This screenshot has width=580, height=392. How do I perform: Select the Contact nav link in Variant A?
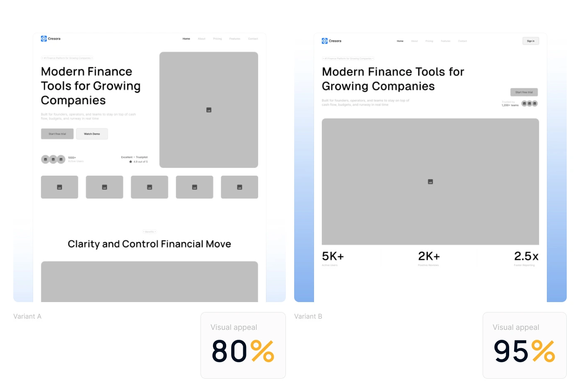click(x=253, y=39)
